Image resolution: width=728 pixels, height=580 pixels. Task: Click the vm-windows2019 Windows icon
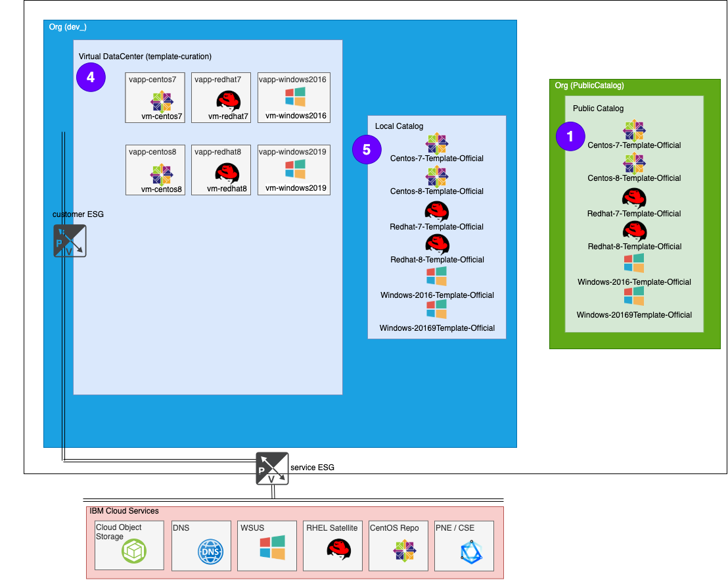(x=295, y=169)
